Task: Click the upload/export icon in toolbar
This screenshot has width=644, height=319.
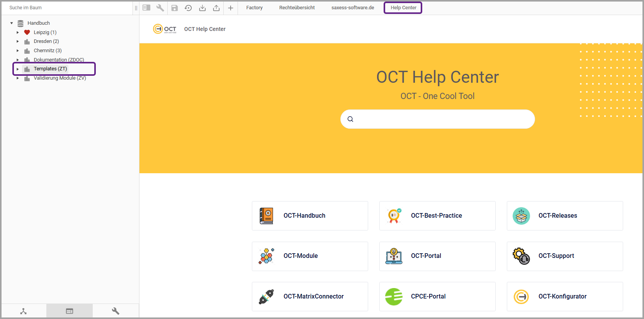Action: click(x=216, y=8)
